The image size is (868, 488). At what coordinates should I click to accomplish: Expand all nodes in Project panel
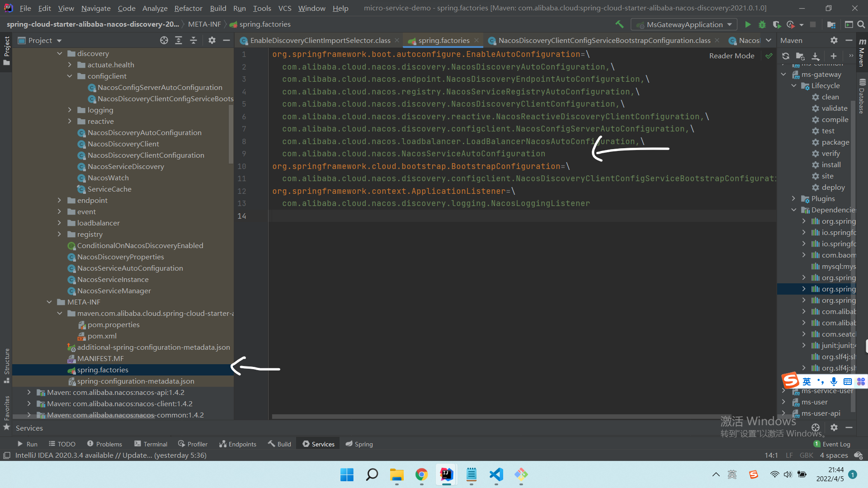(179, 40)
